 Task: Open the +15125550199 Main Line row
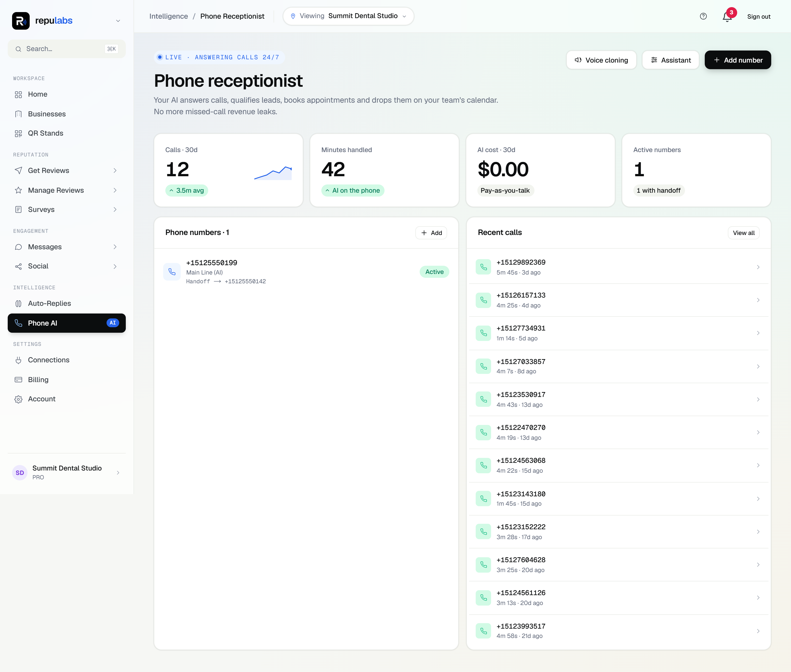[x=306, y=271]
